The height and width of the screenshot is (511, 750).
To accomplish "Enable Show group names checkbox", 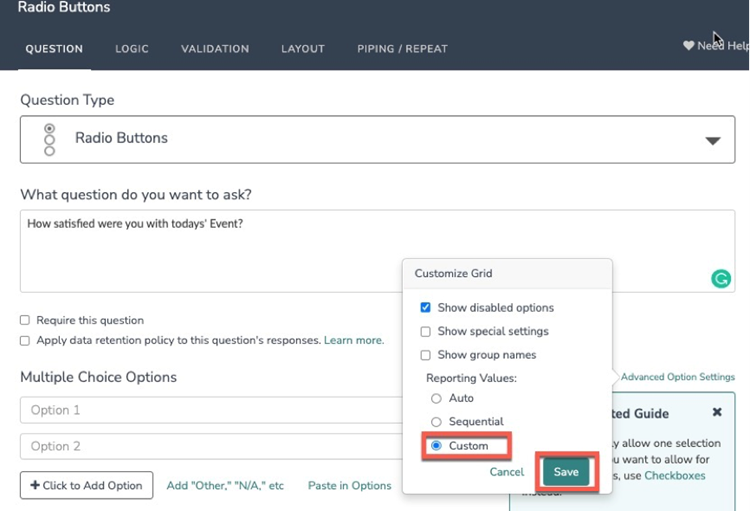I will pyautogui.click(x=426, y=355).
